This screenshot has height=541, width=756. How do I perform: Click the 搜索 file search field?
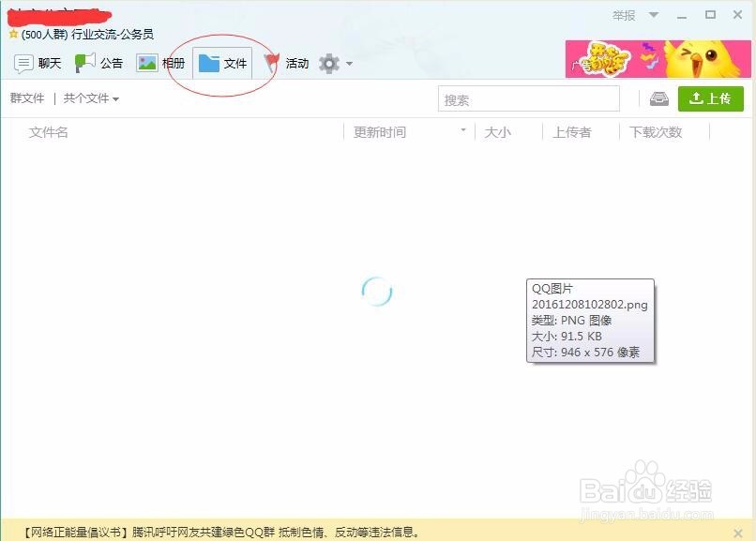(528, 99)
